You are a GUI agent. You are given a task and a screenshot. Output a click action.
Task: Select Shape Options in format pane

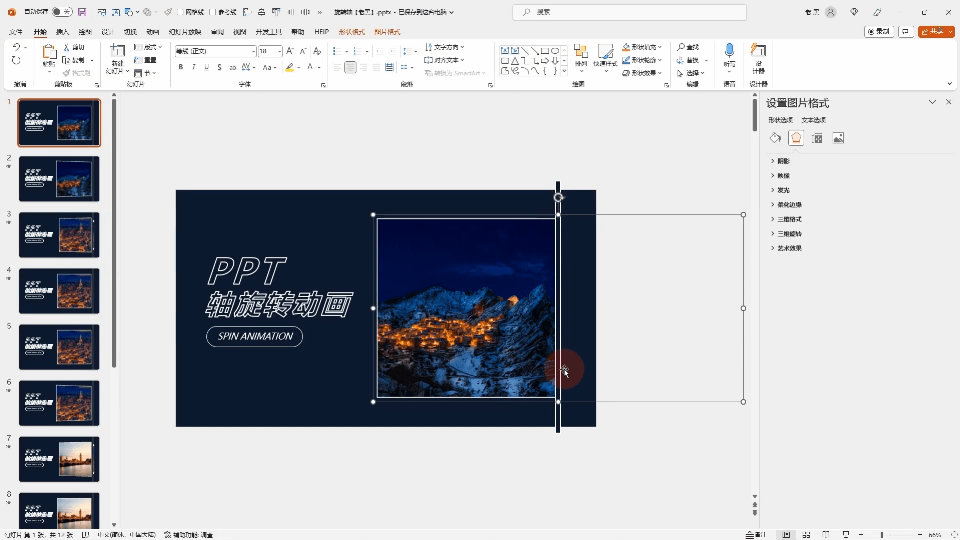(781, 120)
